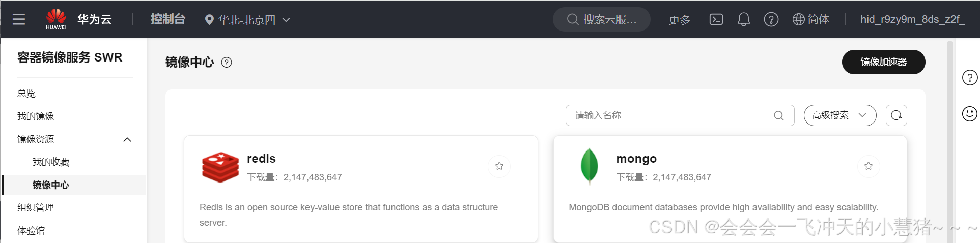Go to 我的收藏
This screenshot has width=980, height=243.
click(x=51, y=162)
